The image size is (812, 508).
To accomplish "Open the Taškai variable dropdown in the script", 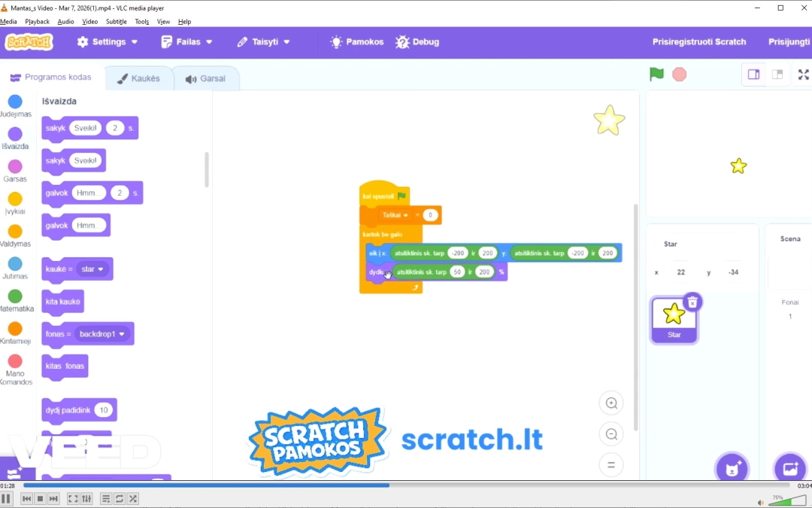I will 395,215.
